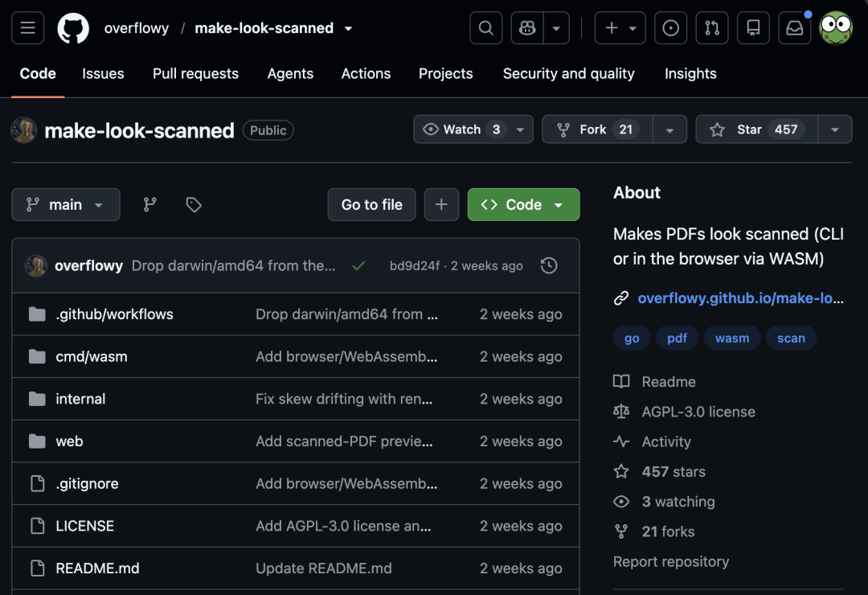Open the AGPL-3.0 license link

[698, 412]
